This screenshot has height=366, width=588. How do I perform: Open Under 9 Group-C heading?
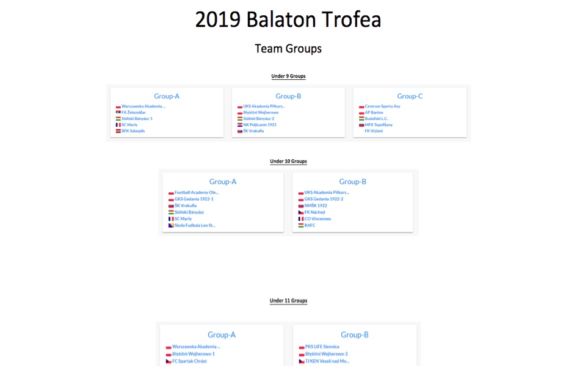click(x=410, y=96)
